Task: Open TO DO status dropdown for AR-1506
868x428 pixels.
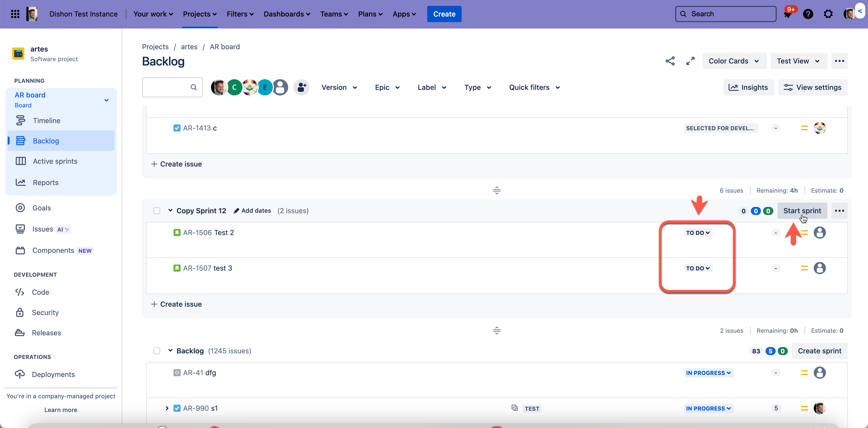Action: pyautogui.click(x=698, y=233)
